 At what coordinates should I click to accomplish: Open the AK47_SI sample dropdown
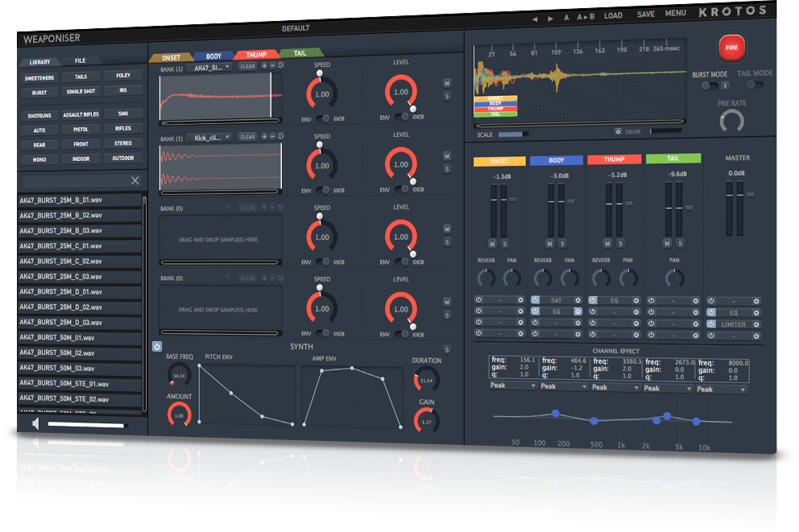pos(209,67)
